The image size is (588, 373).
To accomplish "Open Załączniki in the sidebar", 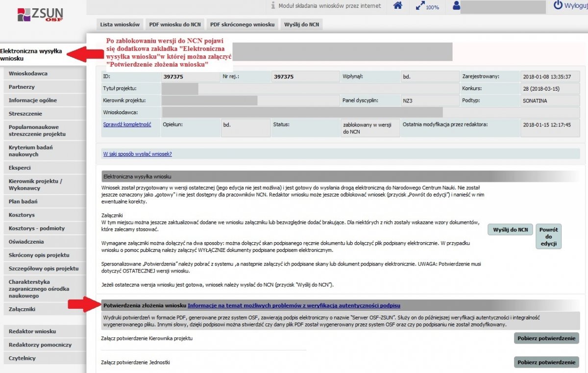I will 45,309.
